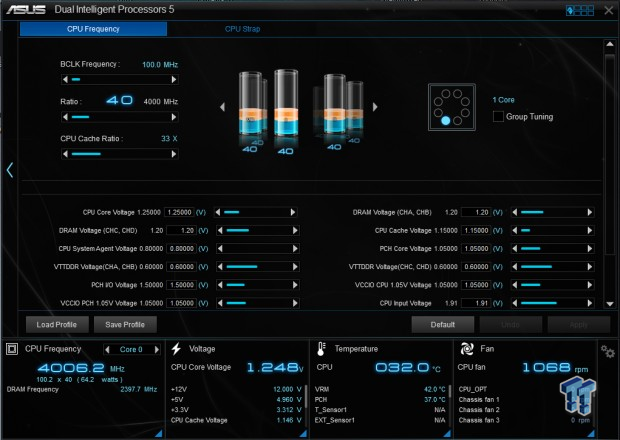Image resolution: width=620 pixels, height=440 pixels.
Task: Expand the Temperature panel corner triangle
Action: pyautogui.click(x=447, y=434)
